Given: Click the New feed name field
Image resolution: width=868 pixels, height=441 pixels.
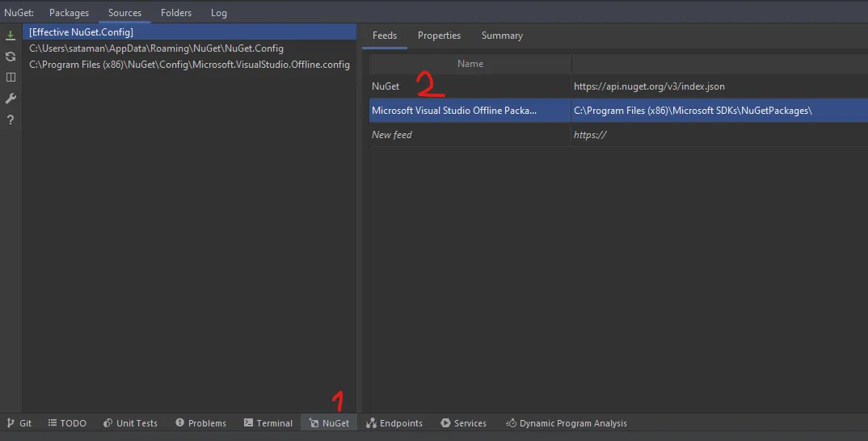Looking at the screenshot, I should pos(470,135).
